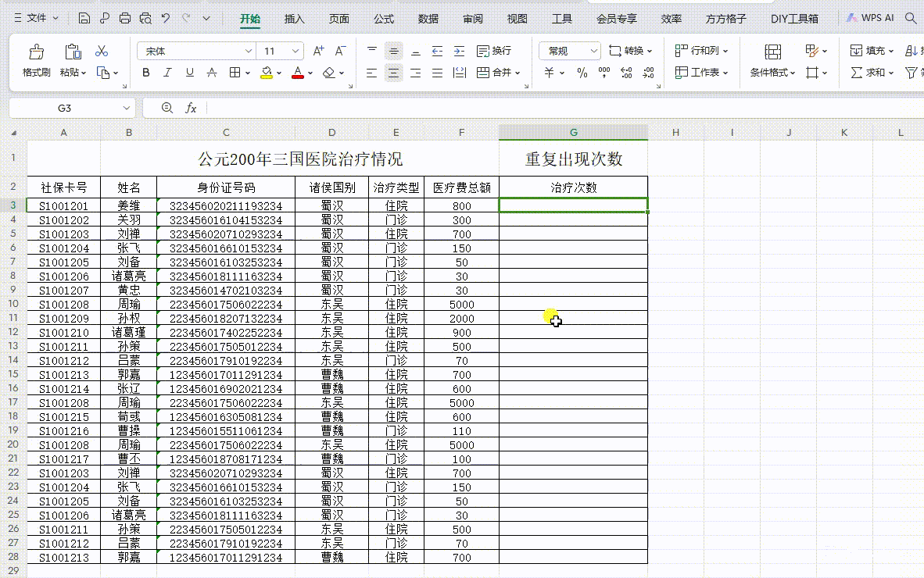Click the Redo arrow icon
924x578 pixels.
(186, 18)
